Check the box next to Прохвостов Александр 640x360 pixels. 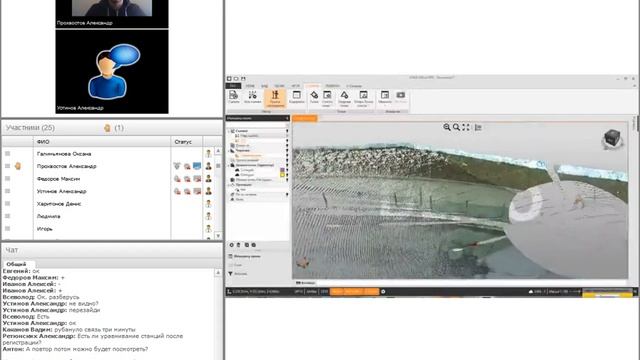(7, 166)
